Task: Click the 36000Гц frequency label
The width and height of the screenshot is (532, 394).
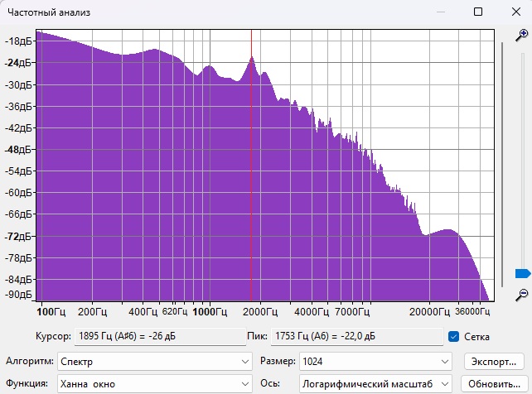Action: pyautogui.click(x=472, y=311)
